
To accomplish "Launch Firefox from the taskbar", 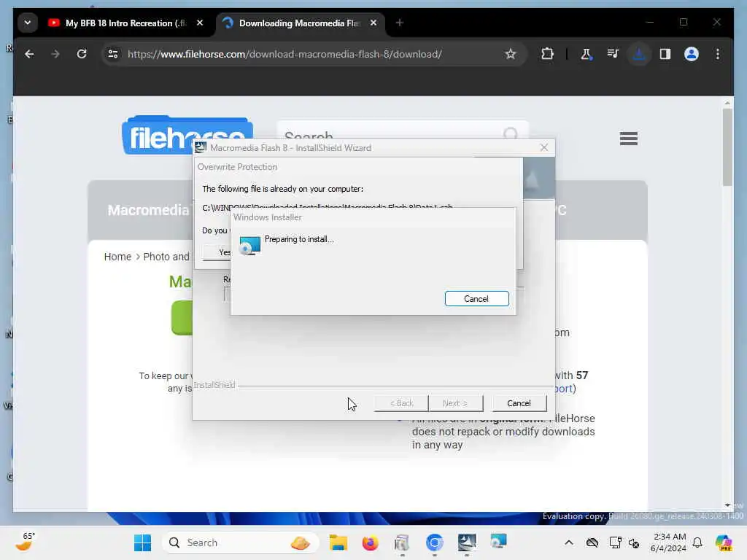I will [370, 542].
